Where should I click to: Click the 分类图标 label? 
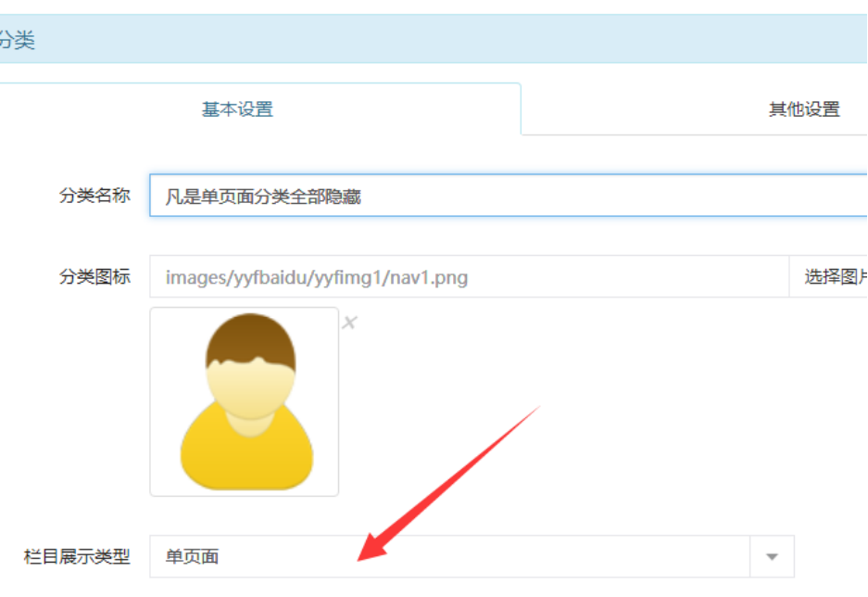94,276
